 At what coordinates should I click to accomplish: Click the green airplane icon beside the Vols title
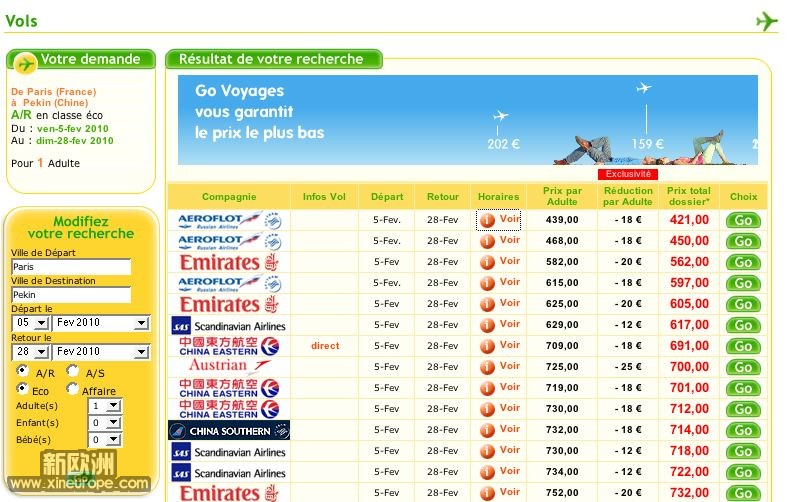[x=767, y=21]
